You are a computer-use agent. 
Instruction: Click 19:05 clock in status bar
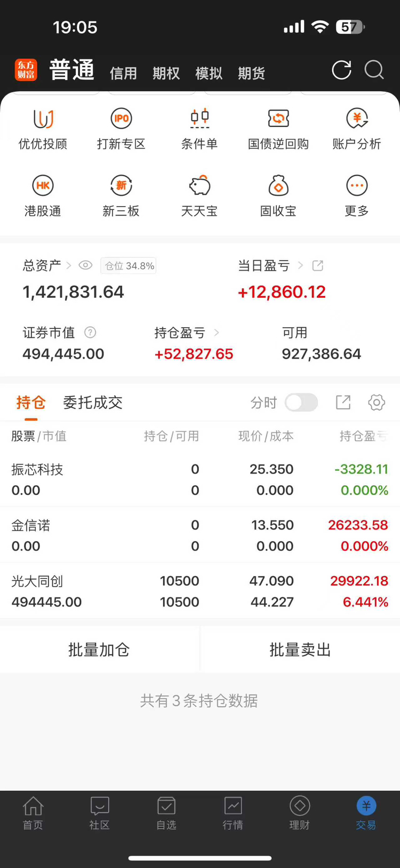tap(75, 27)
